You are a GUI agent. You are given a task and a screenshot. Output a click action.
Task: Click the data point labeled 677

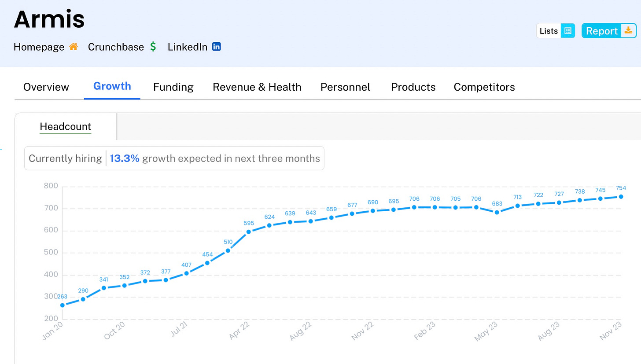352,213
